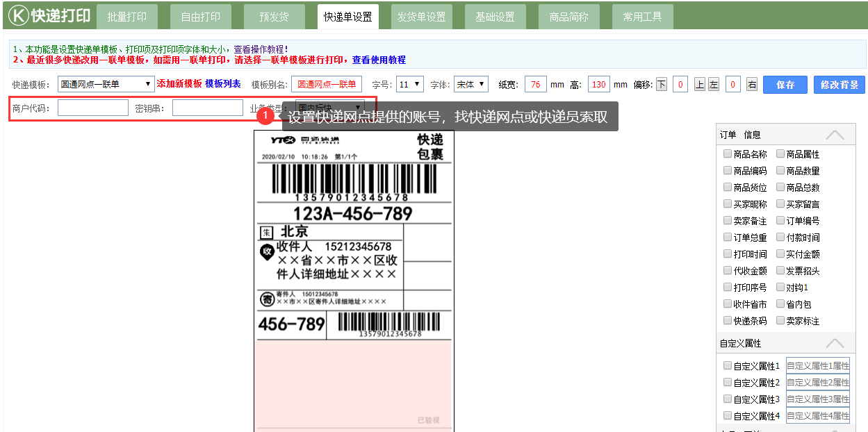This screenshot has height=432, width=868.
Task: Open the 字体 font family dropdown
Action: tap(471, 85)
